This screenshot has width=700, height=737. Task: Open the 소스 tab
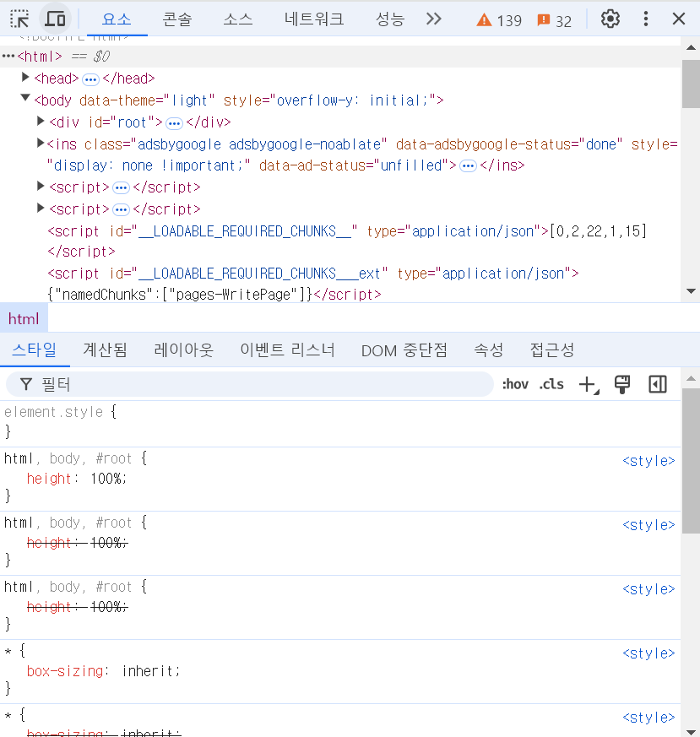click(238, 19)
